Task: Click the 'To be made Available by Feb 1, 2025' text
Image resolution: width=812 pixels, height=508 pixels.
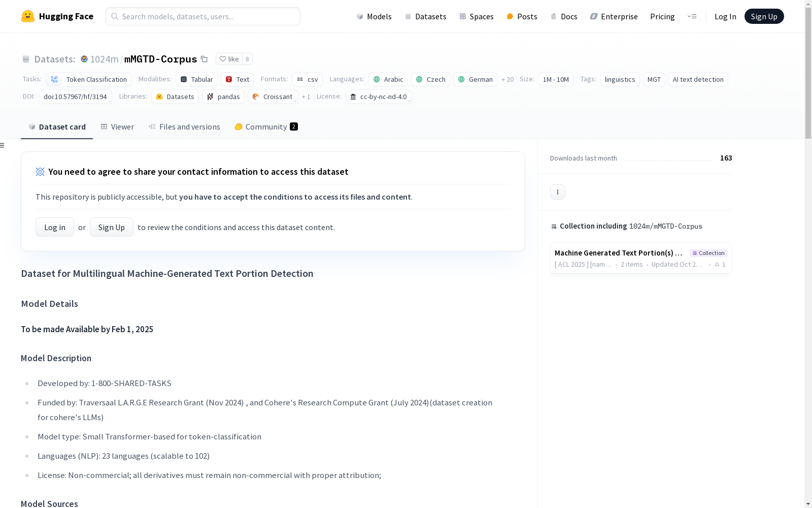Action: [87, 329]
